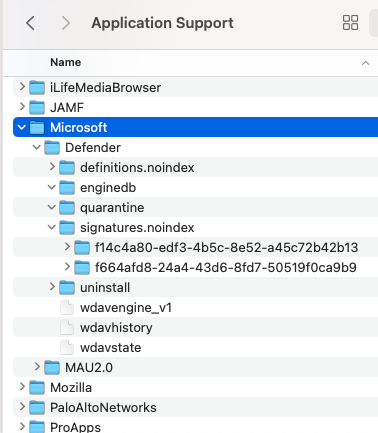Image resolution: width=378 pixels, height=433 pixels.
Task: Click the uninstall folder icon
Action: pyautogui.click(x=67, y=288)
